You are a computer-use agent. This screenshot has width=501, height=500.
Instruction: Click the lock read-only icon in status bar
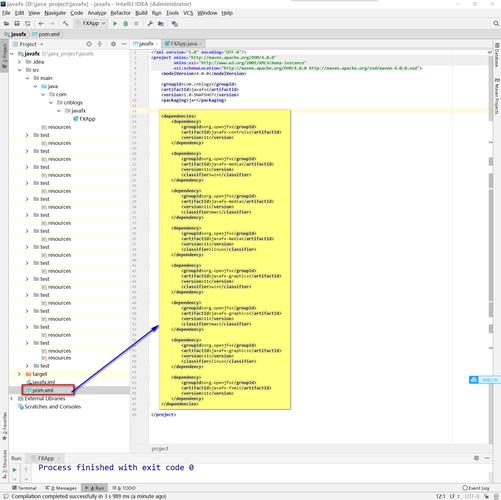pos(486,496)
